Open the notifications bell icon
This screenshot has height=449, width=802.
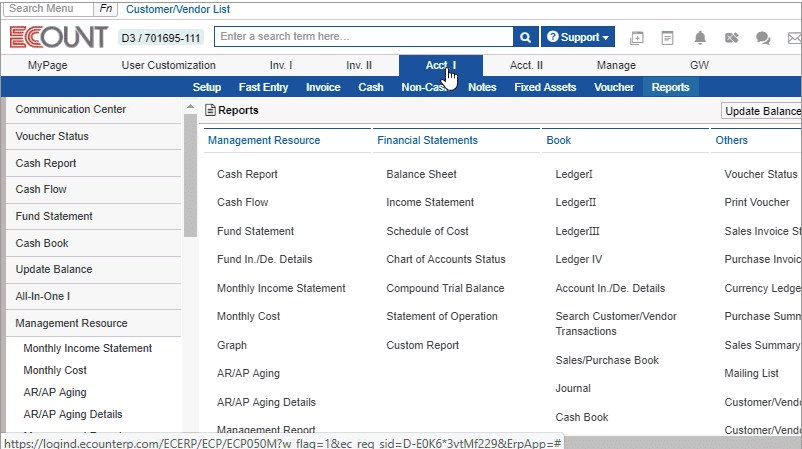(x=700, y=38)
